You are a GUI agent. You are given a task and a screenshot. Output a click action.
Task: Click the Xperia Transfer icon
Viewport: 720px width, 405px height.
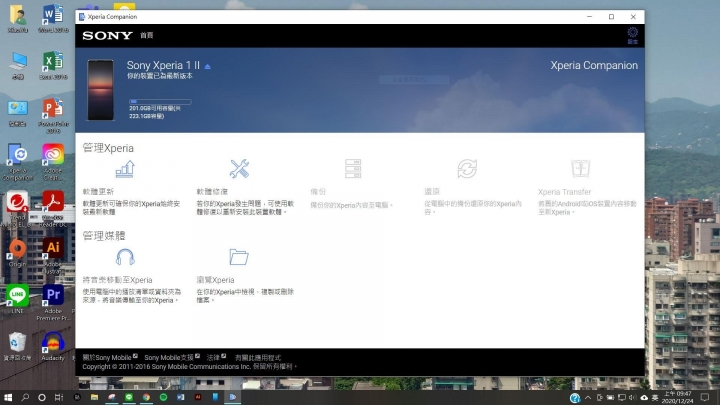[x=580, y=169]
